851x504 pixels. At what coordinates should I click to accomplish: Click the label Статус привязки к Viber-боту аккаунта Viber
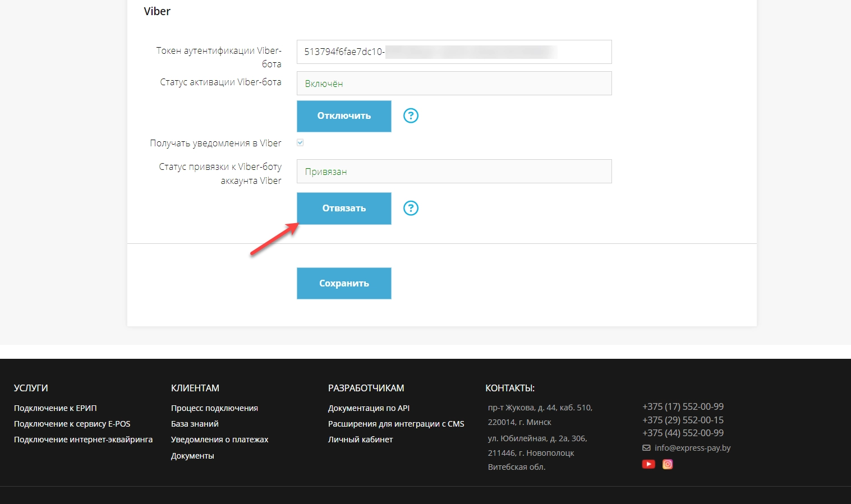220,174
